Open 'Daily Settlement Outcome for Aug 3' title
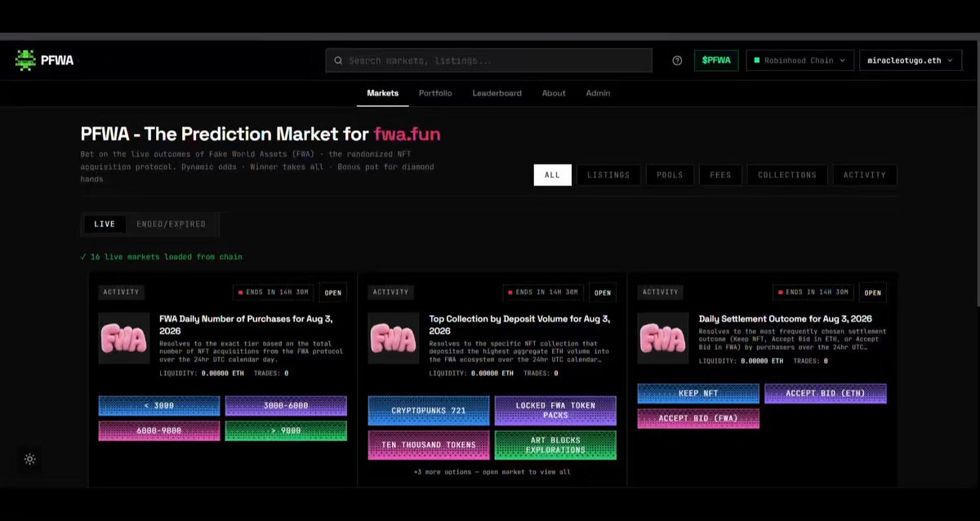The height and width of the screenshot is (521, 980). pos(786,319)
